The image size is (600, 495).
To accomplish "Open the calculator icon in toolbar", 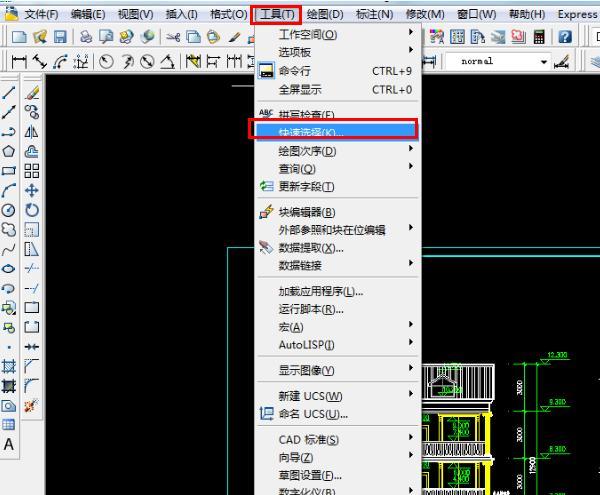I will coord(539,37).
